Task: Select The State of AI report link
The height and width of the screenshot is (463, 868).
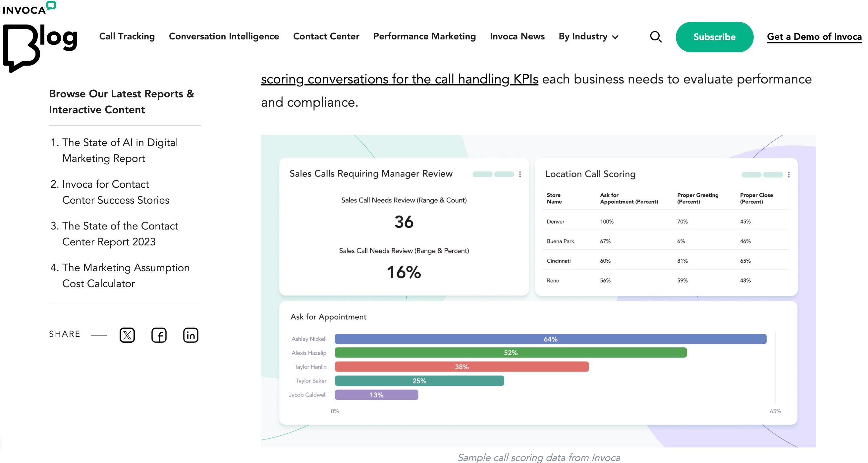Action: pos(120,150)
